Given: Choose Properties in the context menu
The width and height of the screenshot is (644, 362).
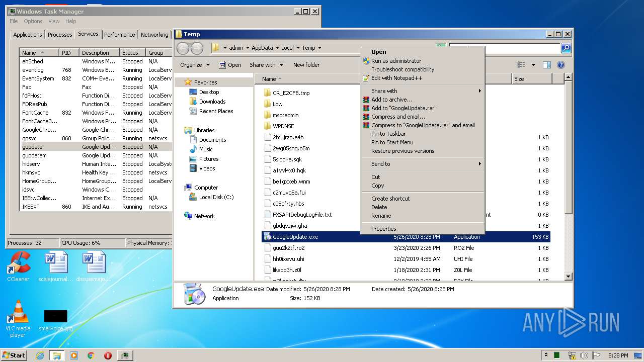Looking at the screenshot, I should (x=383, y=229).
